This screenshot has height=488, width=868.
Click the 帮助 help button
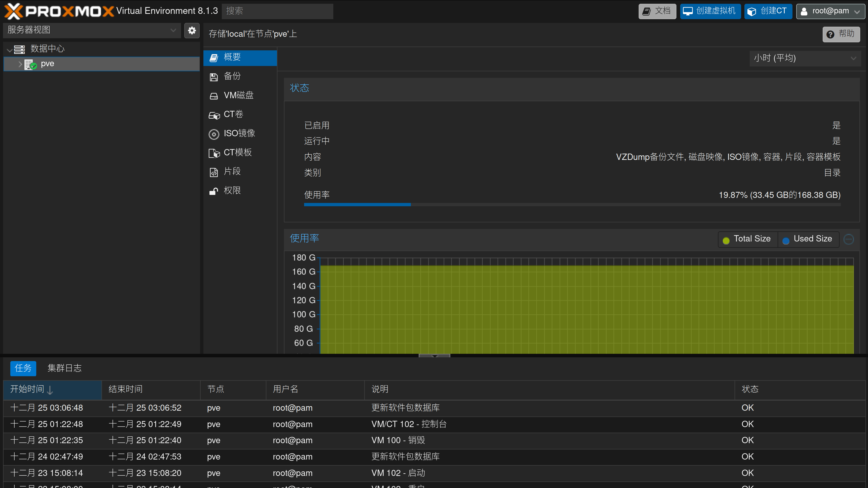(841, 34)
